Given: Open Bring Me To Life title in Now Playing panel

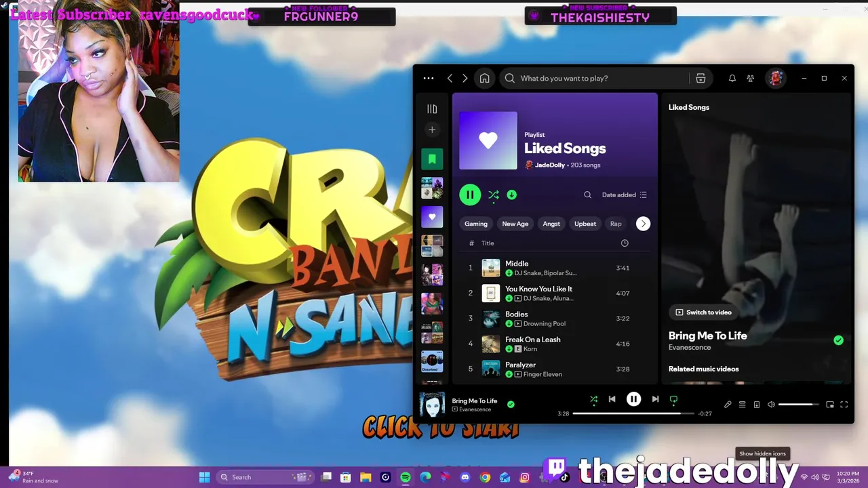Looking at the screenshot, I should click(x=707, y=335).
